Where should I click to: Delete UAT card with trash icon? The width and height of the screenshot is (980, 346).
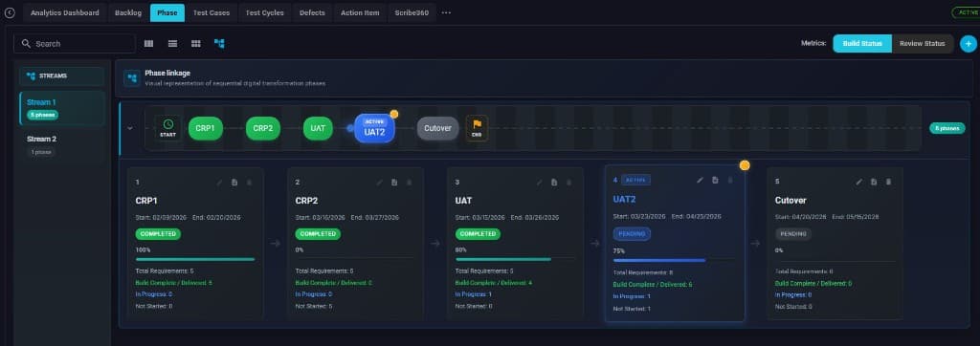pyautogui.click(x=568, y=183)
